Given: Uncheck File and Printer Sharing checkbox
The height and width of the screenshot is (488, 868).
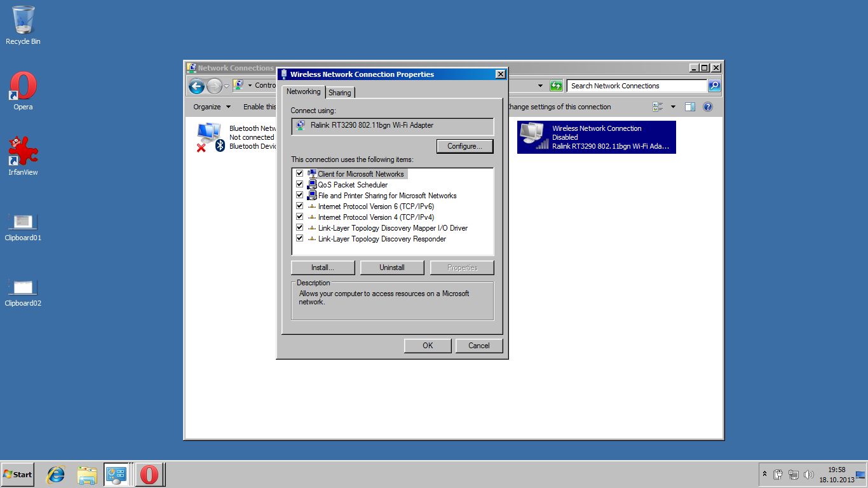Looking at the screenshot, I should (300, 195).
